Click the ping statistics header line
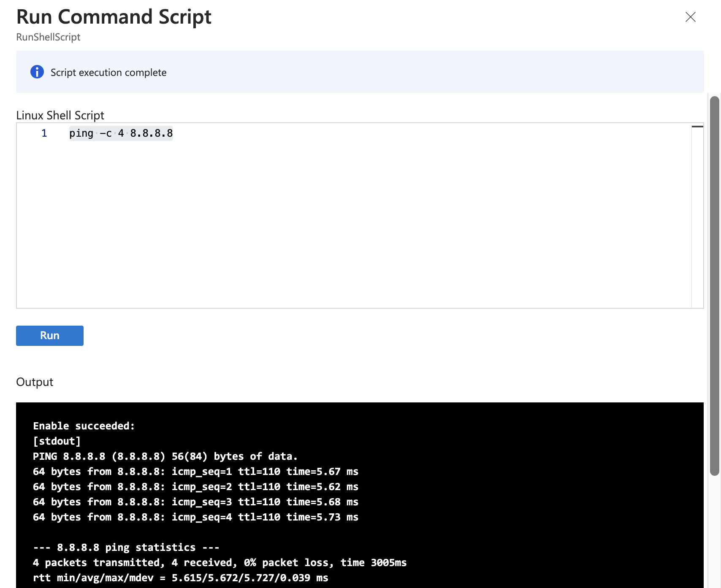Screen dimensions: 721x588 pyautogui.click(x=126, y=548)
